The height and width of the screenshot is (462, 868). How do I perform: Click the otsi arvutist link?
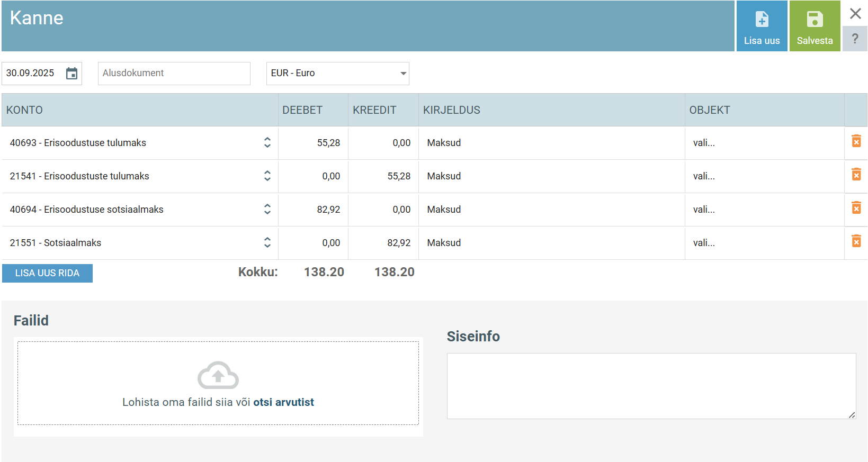click(283, 402)
